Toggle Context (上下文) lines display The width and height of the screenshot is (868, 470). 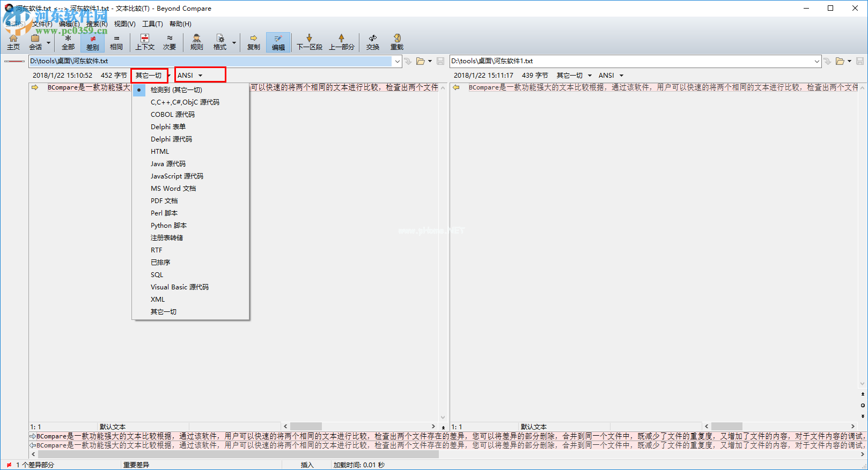145,42
